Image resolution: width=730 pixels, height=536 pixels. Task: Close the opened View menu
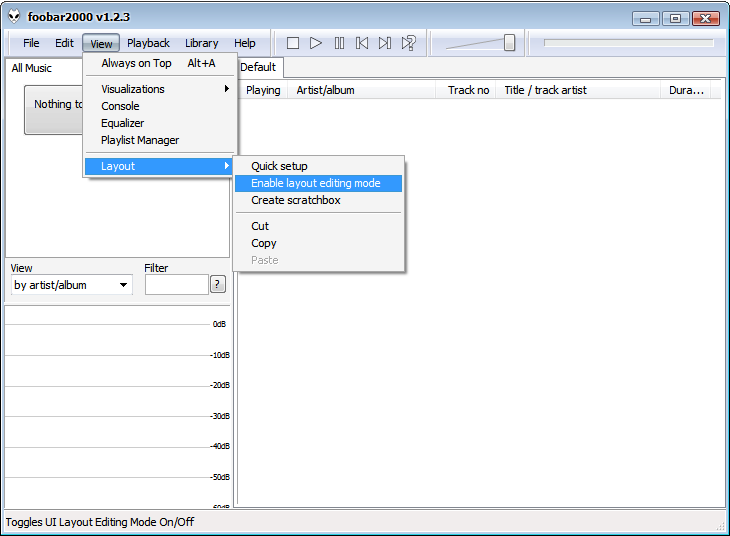101,43
